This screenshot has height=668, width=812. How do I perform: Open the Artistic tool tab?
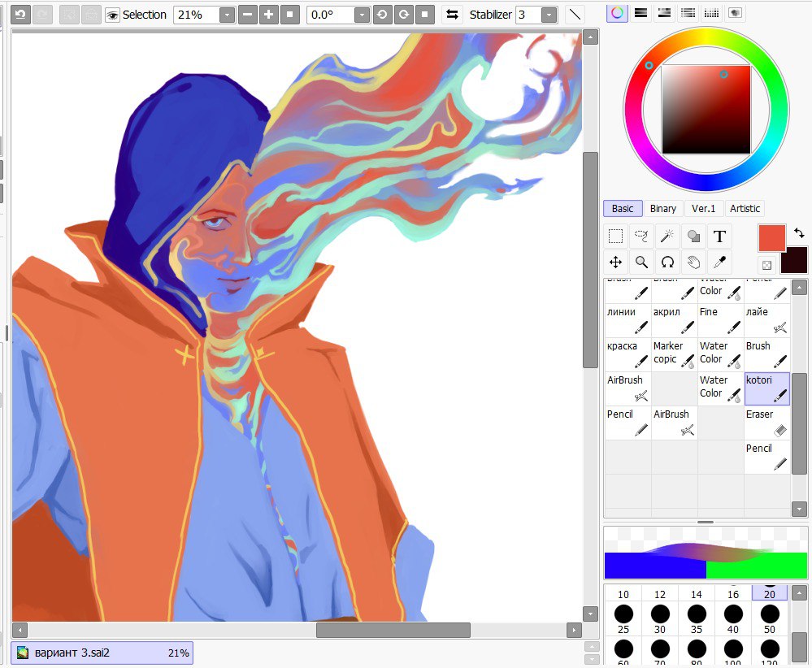(745, 208)
